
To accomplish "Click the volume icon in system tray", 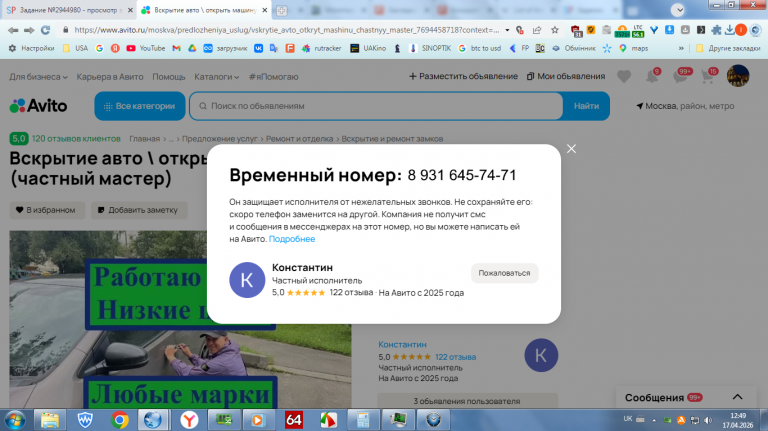I will coord(708,420).
